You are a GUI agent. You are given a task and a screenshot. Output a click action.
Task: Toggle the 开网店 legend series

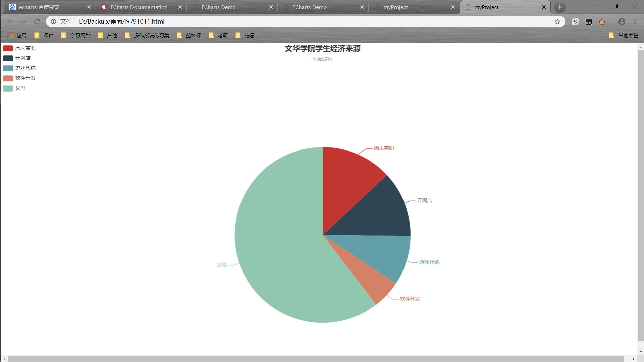17,58
